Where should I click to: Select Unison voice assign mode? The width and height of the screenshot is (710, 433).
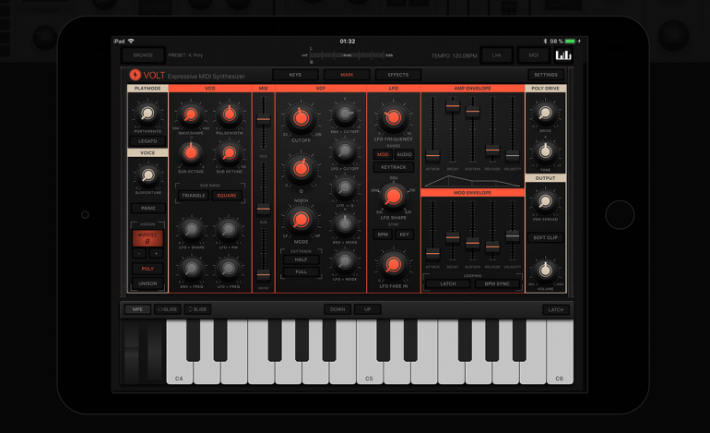(x=148, y=284)
